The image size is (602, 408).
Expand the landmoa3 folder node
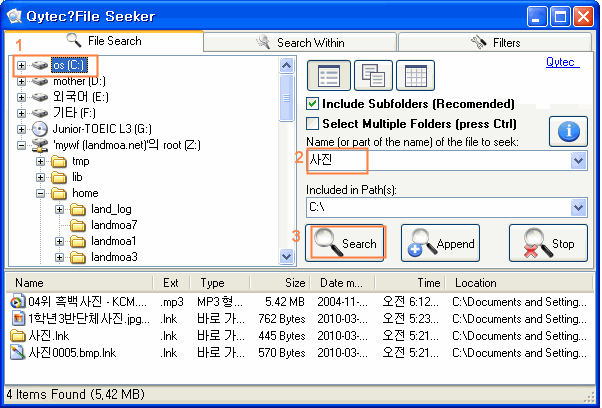tap(59, 257)
